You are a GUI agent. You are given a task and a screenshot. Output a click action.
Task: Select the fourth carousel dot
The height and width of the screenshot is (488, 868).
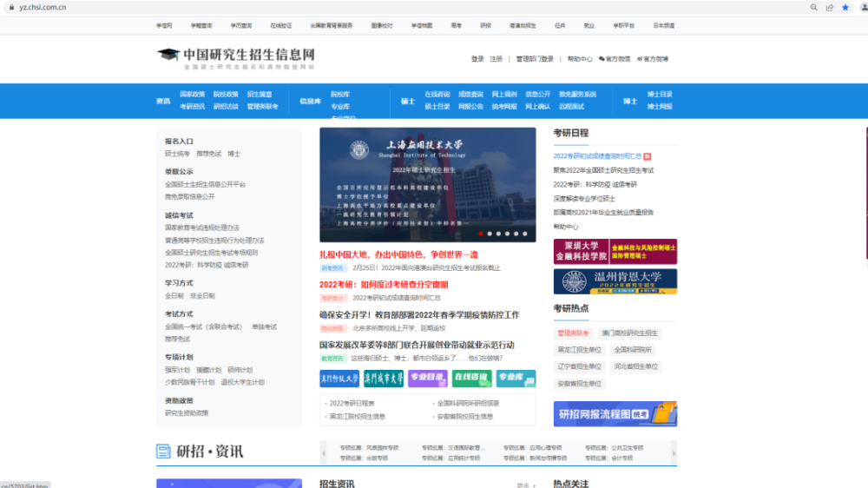pos(507,234)
